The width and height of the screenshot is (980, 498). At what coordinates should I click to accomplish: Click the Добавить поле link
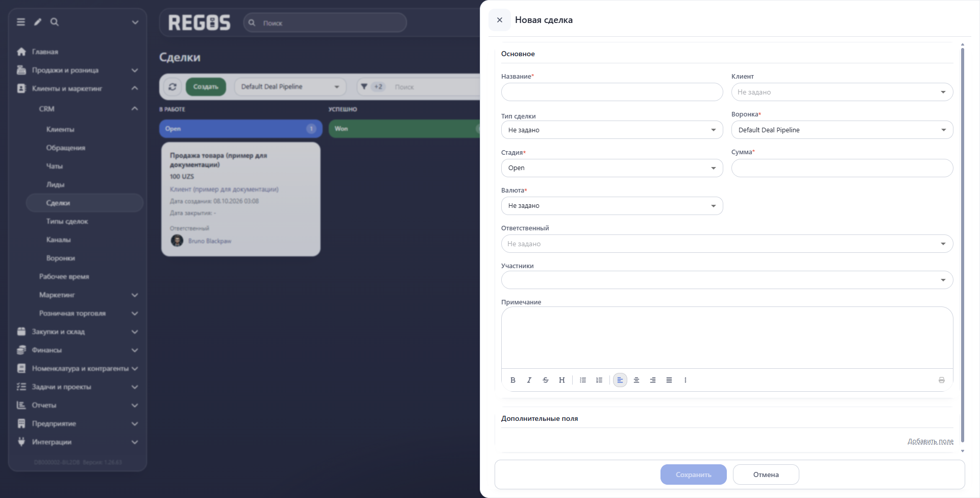(930, 441)
